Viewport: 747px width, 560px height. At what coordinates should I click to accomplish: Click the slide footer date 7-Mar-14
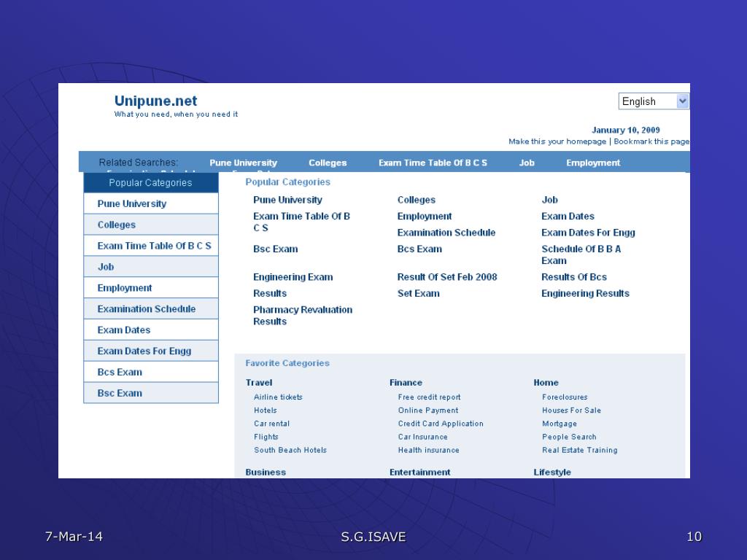click(74, 537)
